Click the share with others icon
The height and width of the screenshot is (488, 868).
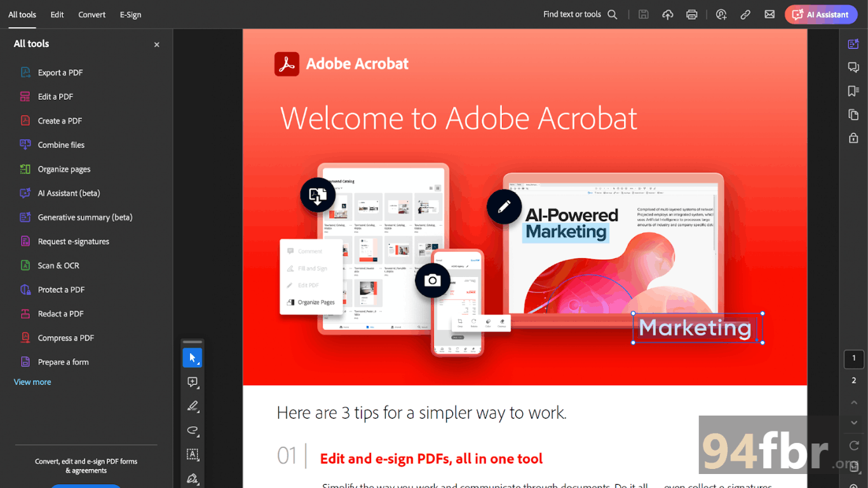point(721,15)
